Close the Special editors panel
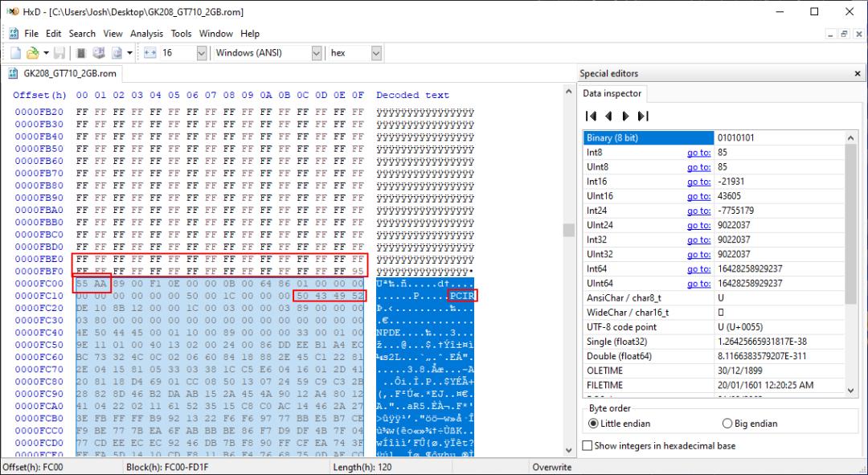The width and height of the screenshot is (868, 475). click(x=857, y=74)
